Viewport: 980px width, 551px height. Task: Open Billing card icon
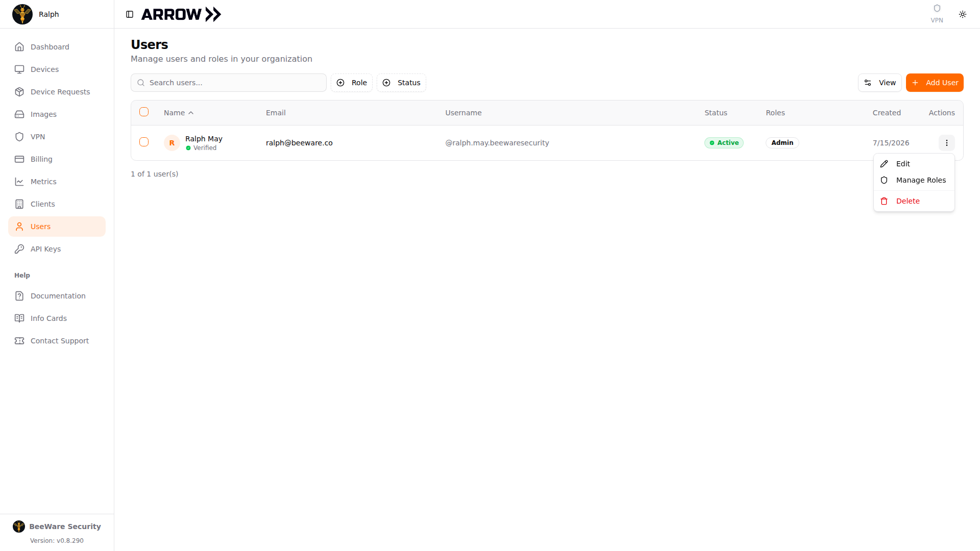[x=19, y=159]
